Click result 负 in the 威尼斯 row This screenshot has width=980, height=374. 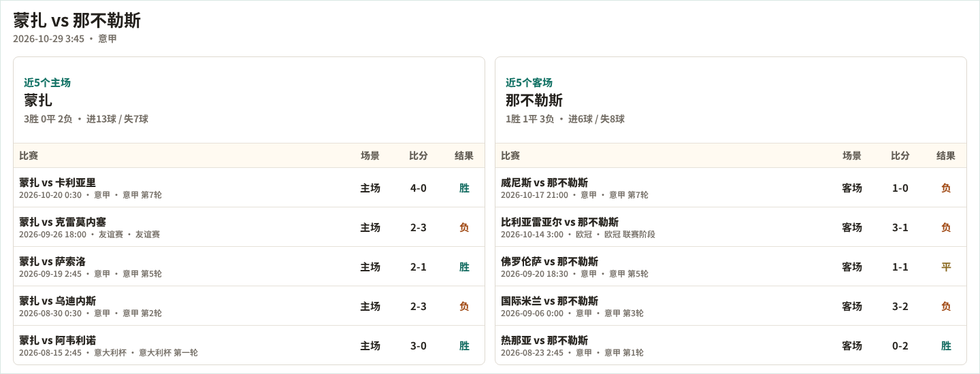(x=946, y=188)
